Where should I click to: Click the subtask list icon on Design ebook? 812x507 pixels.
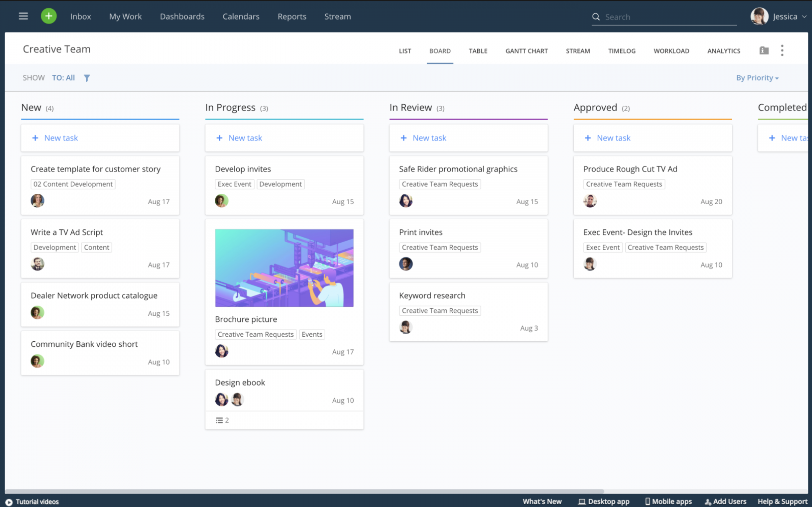click(x=219, y=420)
